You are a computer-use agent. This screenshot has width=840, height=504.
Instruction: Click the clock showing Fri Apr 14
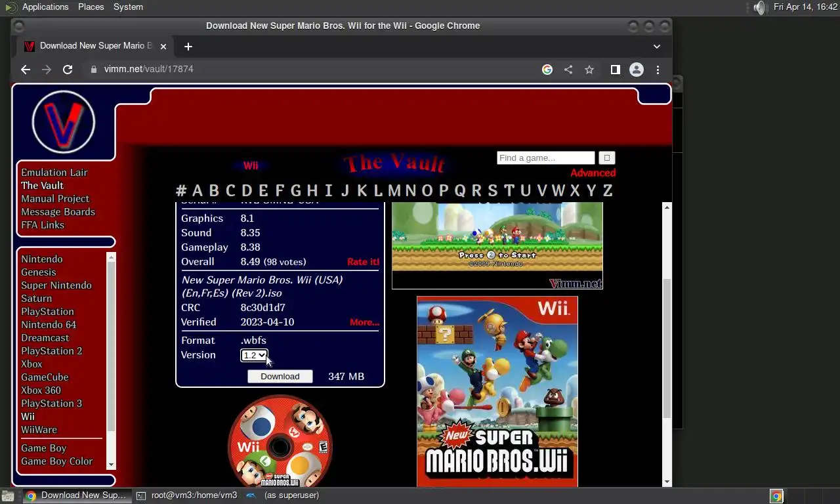click(x=805, y=7)
